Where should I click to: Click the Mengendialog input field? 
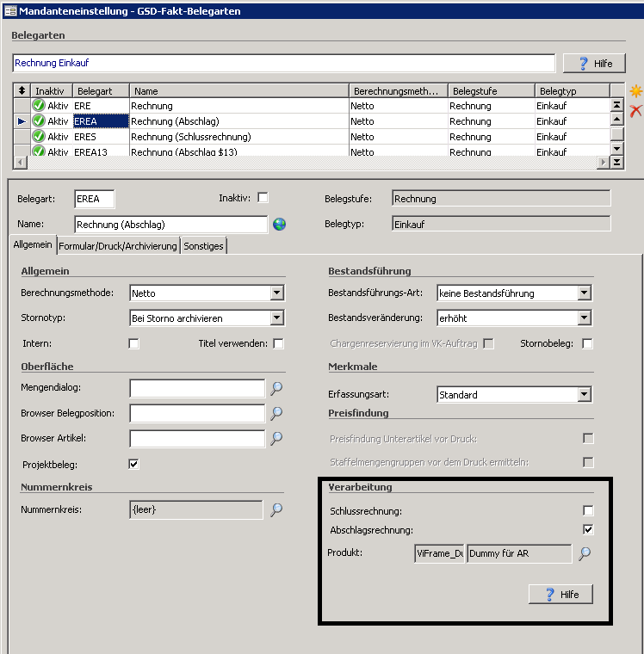click(197, 388)
